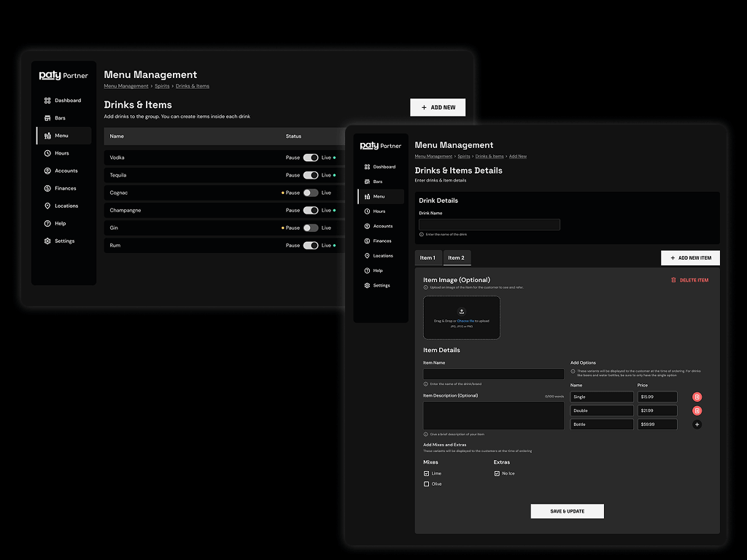Delete the Single option row
This screenshot has width=747, height=560.
pyautogui.click(x=697, y=397)
